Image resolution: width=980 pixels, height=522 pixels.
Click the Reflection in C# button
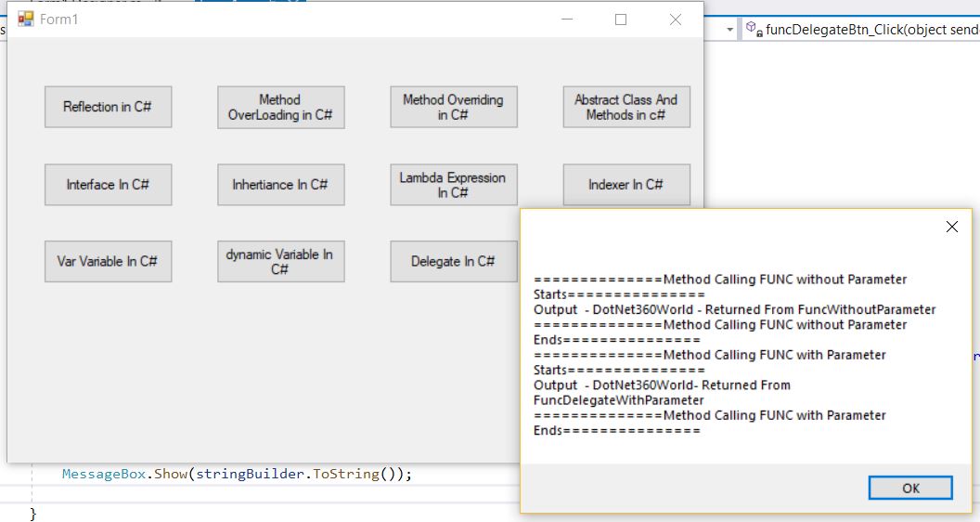[x=109, y=107]
